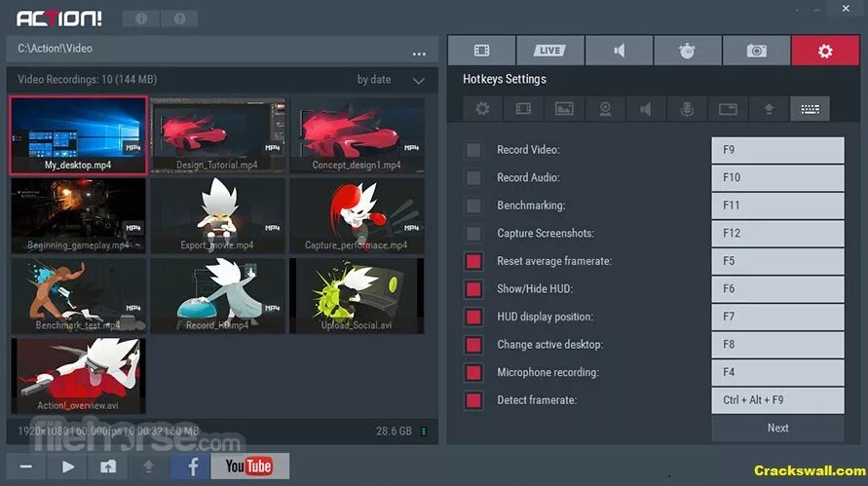The height and width of the screenshot is (486, 868).
Task: Open upload arrow settings sub-icon
Action: click(769, 109)
